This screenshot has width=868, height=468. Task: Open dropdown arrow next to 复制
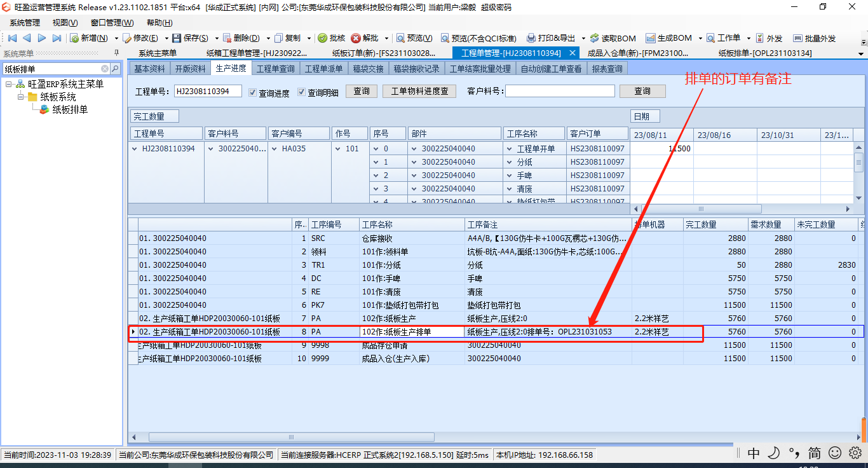[x=309, y=38]
